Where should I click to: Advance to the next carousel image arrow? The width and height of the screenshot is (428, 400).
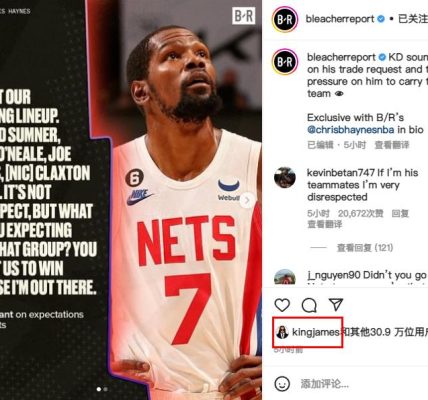247,200
